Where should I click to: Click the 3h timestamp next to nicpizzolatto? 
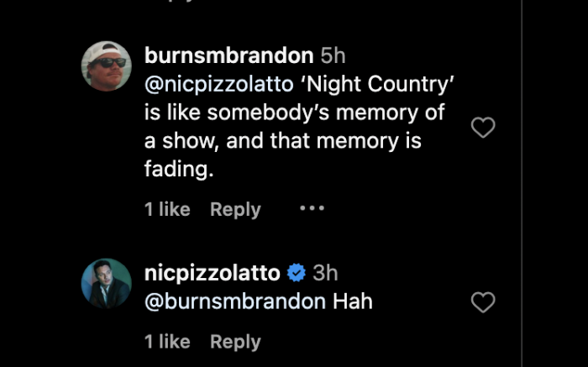pos(326,273)
